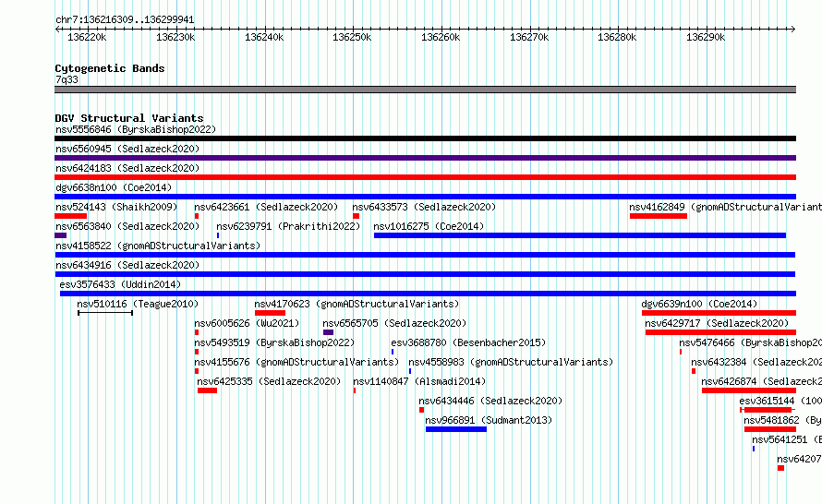
Task: Click the blue nsv6434916 variant bar
Action: coord(425,274)
